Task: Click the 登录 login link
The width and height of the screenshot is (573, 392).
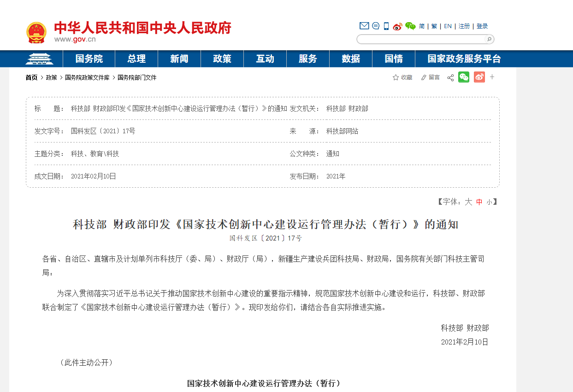Action: [482, 26]
